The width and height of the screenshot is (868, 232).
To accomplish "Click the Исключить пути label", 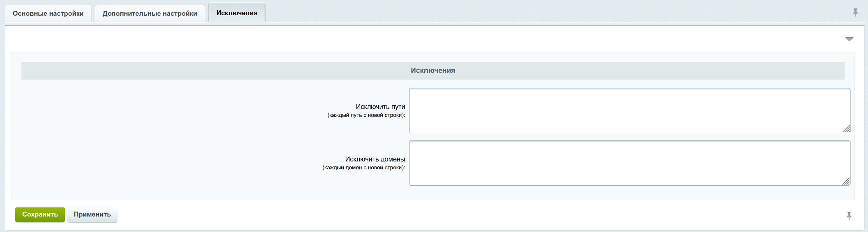I will click(380, 107).
